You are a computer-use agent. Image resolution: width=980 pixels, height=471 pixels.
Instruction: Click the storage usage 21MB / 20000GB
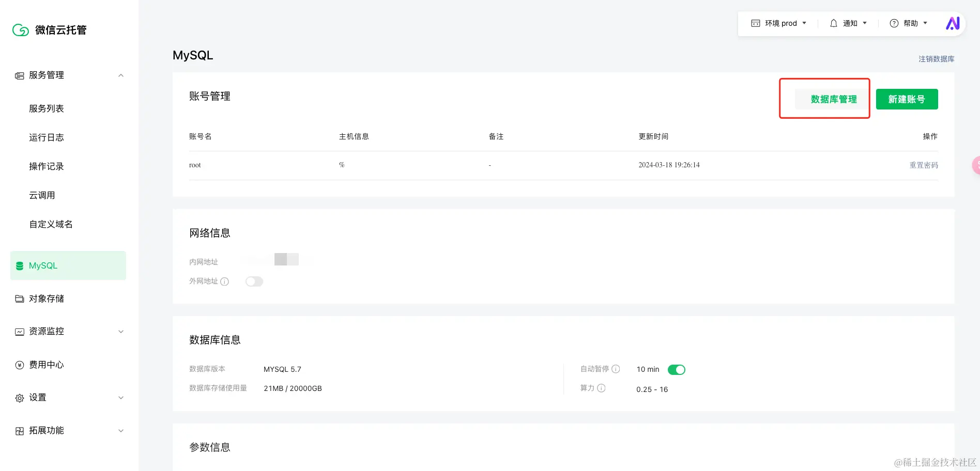[293, 388]
